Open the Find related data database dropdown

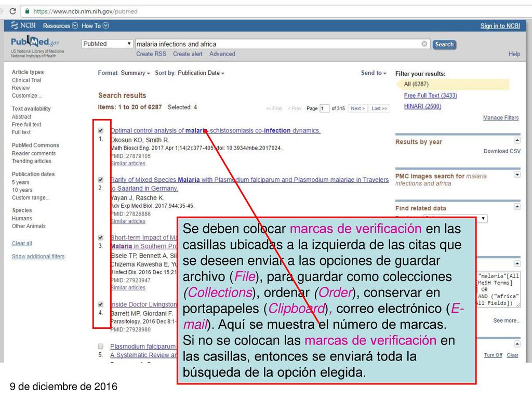456,219
